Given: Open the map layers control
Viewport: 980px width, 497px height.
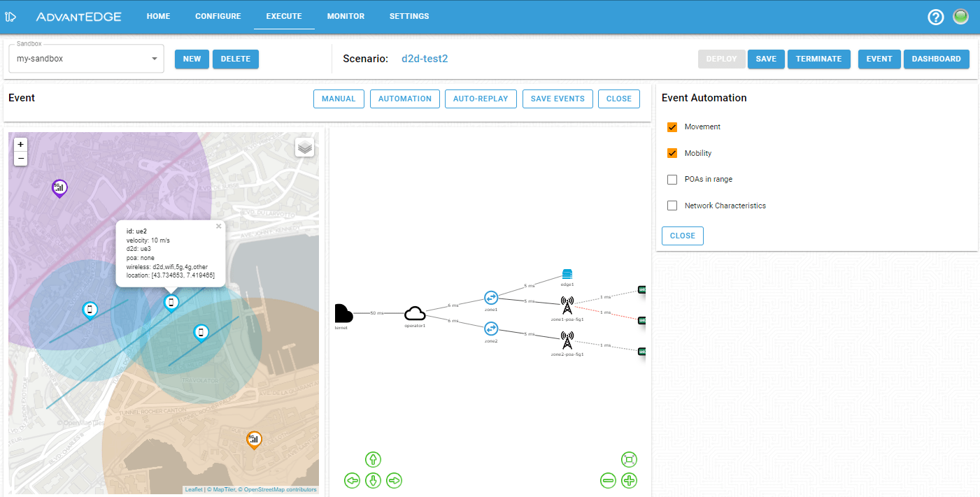Looking at the screenshot, I should coord(304,147).
